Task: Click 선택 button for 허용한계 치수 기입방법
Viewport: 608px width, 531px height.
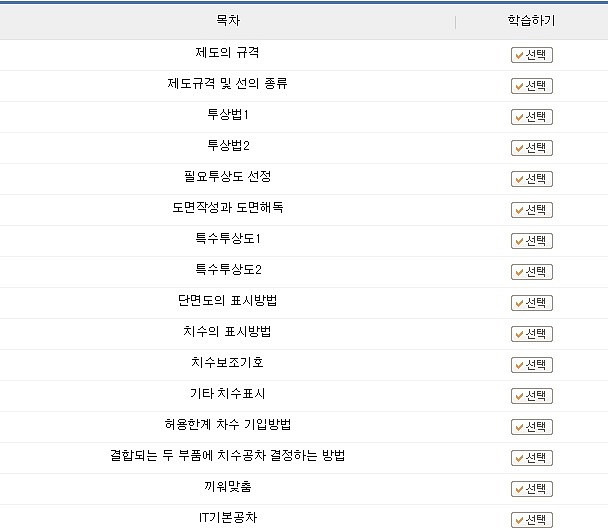Action: pos(532,427)
